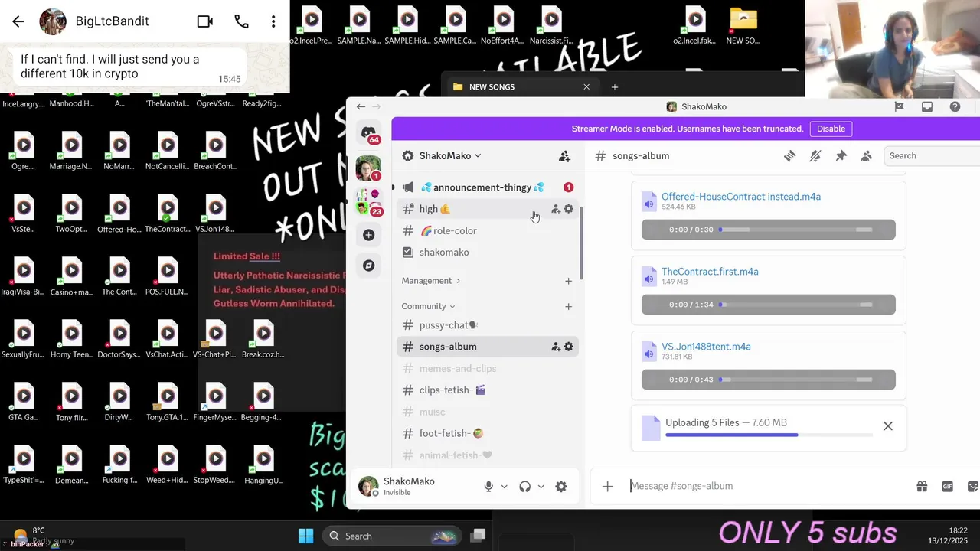This screenshot has width=980, height=551.
Task: Add a channel to Community category
Action: click(x=568, y=306)
